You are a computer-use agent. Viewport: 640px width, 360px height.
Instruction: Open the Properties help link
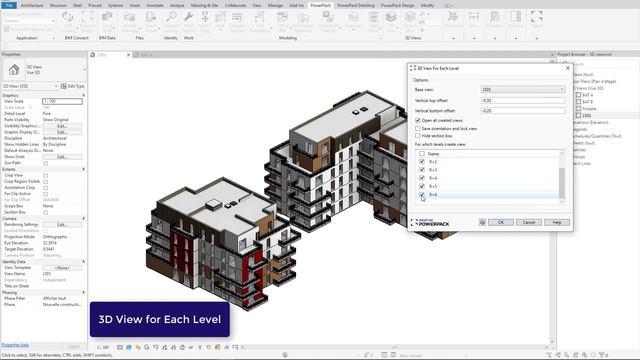(x=15, y=345)
